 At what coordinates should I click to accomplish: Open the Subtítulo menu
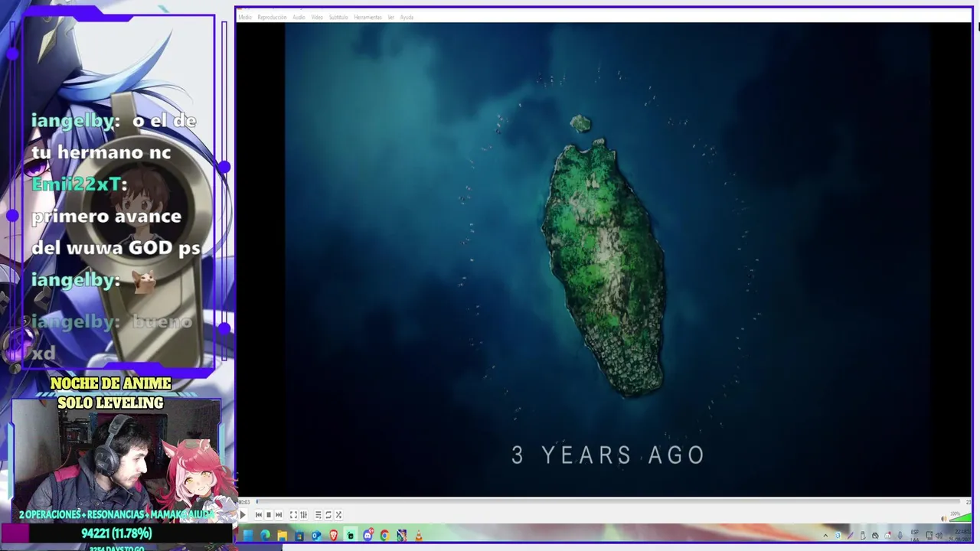click(338, 17)
